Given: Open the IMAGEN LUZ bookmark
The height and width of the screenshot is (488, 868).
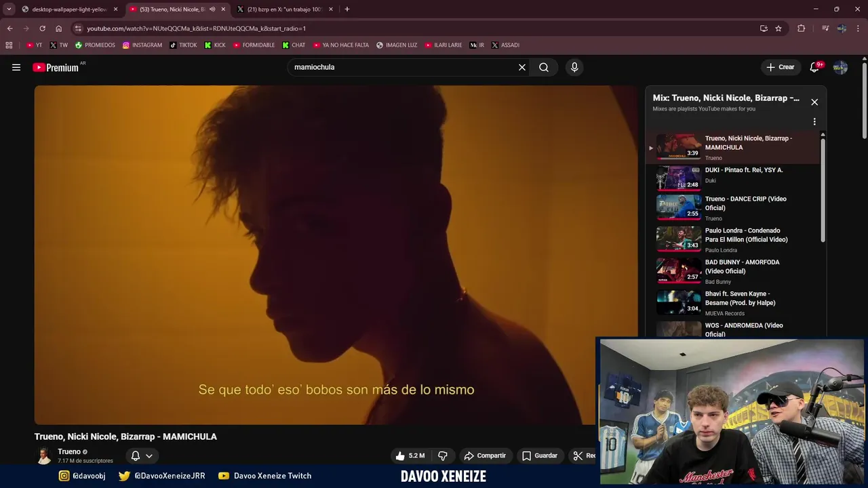Looking at the screenshot, I should [x=397, y=45].
